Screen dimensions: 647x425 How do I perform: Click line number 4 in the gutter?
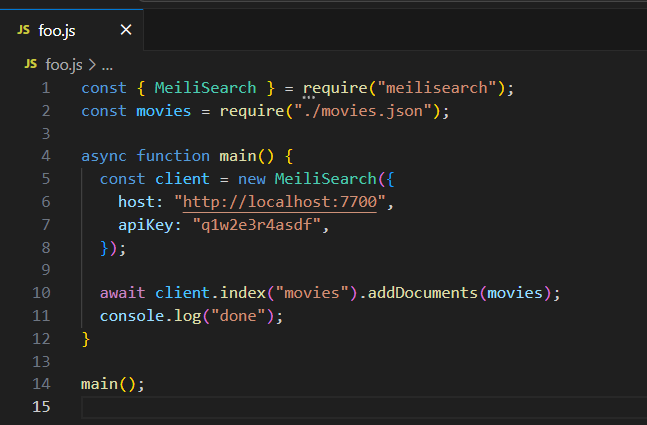point(45,156)
